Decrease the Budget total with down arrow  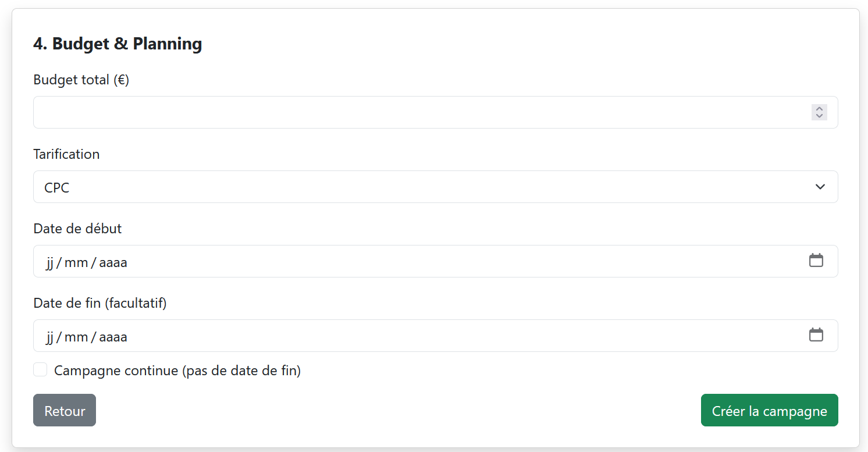[819, 116]
